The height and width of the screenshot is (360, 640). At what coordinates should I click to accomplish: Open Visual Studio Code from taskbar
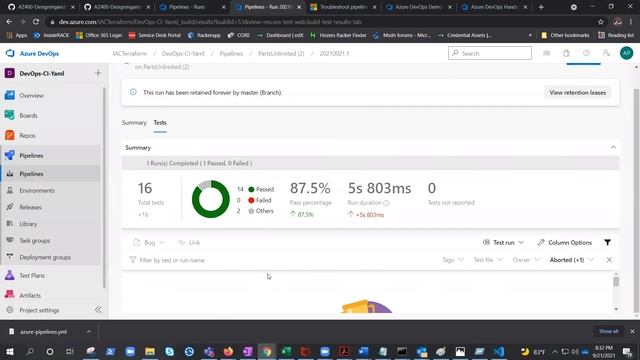(499, 351)
